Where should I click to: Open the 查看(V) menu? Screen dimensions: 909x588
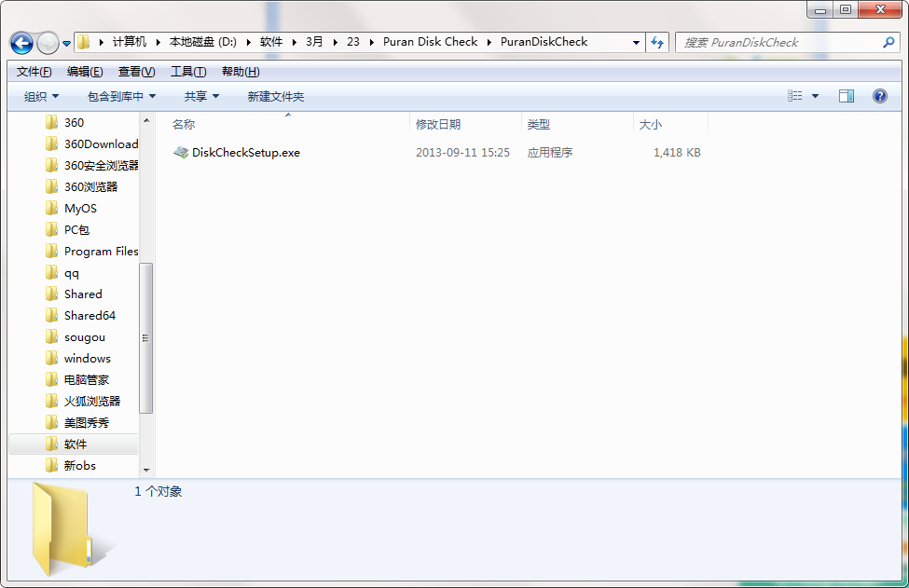tap(136, 71)
